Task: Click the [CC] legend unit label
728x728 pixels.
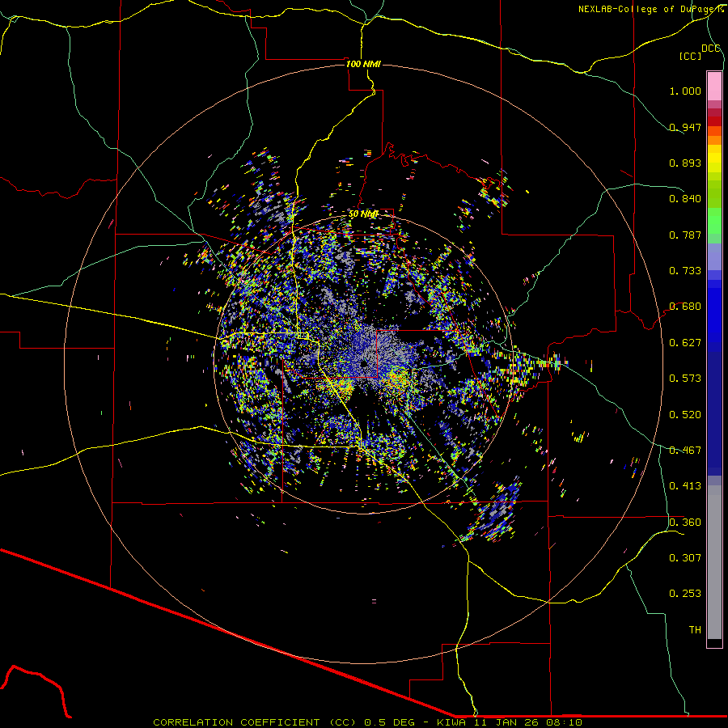Action: (691, 56)
